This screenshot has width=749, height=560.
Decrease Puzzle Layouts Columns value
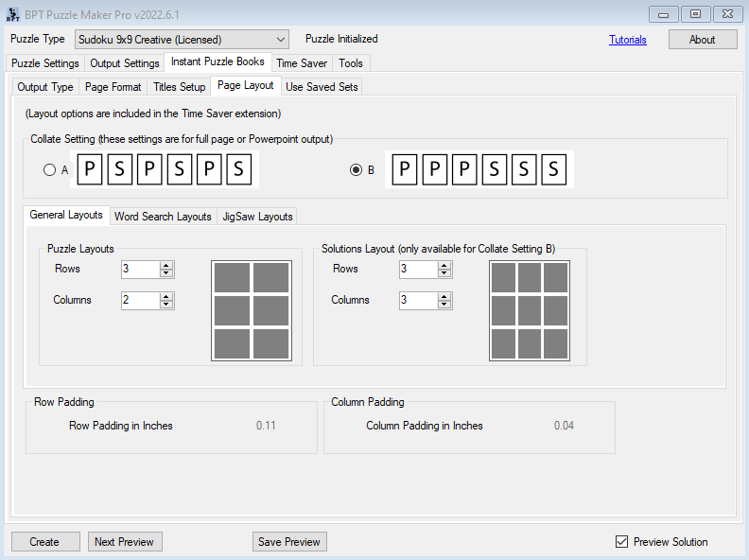166,305
